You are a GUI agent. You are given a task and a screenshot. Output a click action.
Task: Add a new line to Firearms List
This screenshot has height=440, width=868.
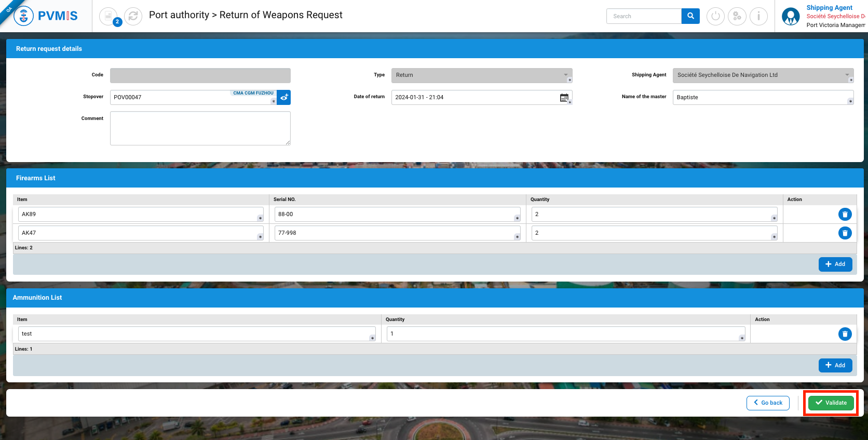click(835, 264)
